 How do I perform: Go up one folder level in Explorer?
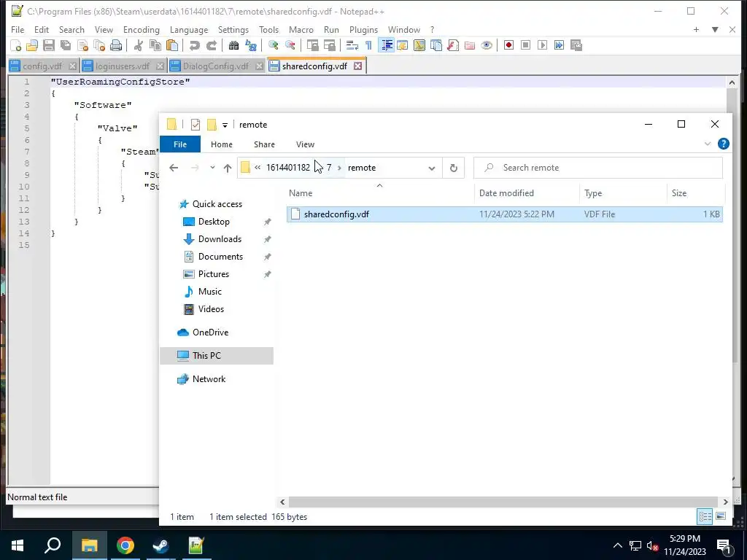(x=228, y=168)
